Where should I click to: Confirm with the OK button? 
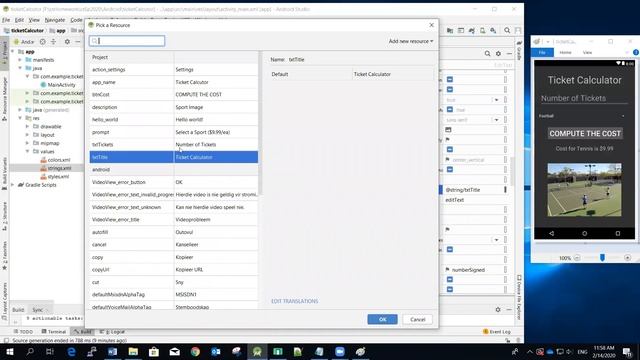coord(382,319)
